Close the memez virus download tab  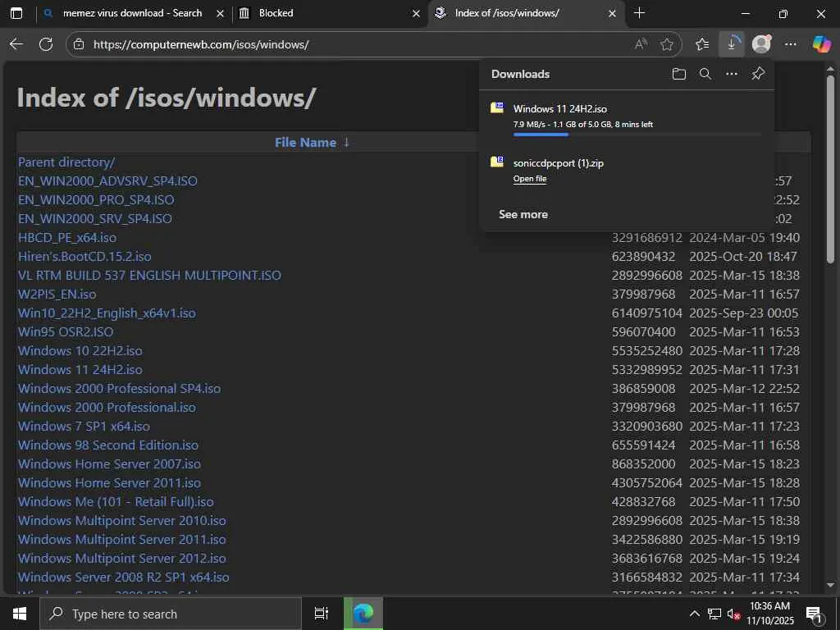(x=220, y=14)
